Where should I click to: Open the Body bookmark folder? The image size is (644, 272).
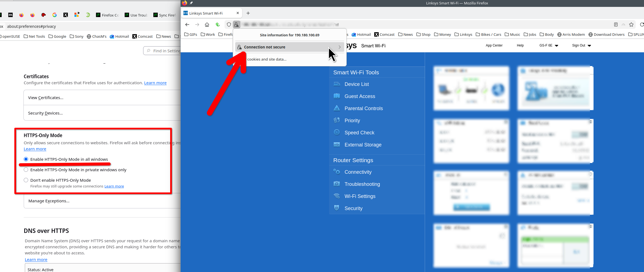coord(547,34)
